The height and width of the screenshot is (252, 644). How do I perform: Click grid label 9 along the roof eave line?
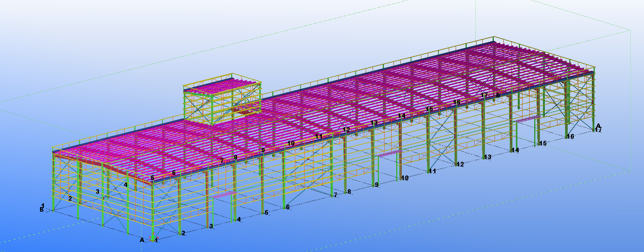point(263,150)
